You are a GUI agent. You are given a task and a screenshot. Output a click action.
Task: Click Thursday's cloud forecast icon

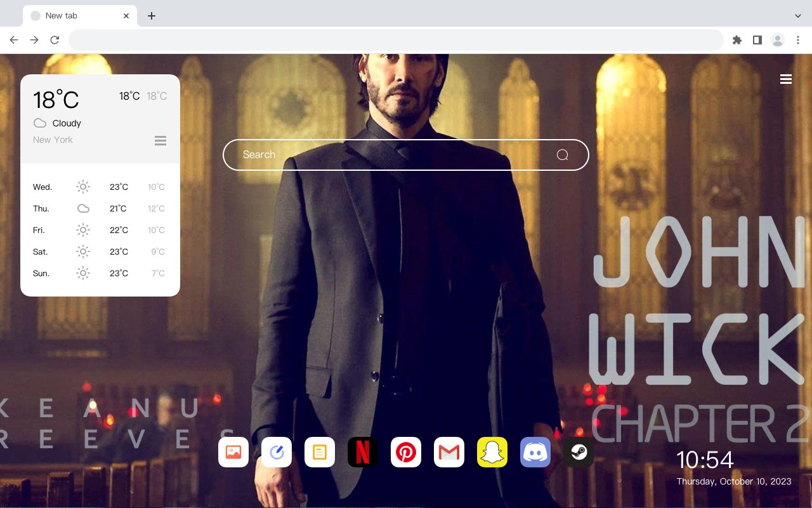83,208
